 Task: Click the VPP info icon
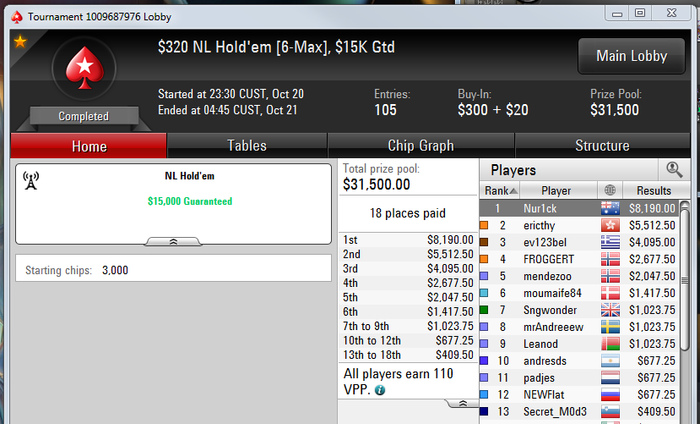pos(380,390)
